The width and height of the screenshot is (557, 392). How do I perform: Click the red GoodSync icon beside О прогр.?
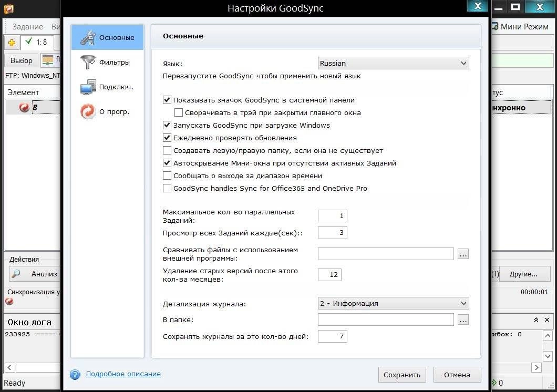pos(88,111)
